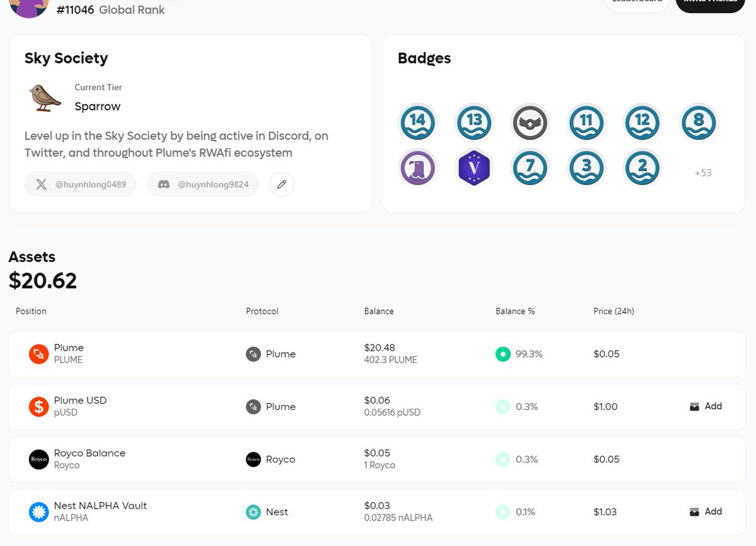Viewport: 756px width, 546px height.
Task: Open badge number 7
Action: pos(530,168)
